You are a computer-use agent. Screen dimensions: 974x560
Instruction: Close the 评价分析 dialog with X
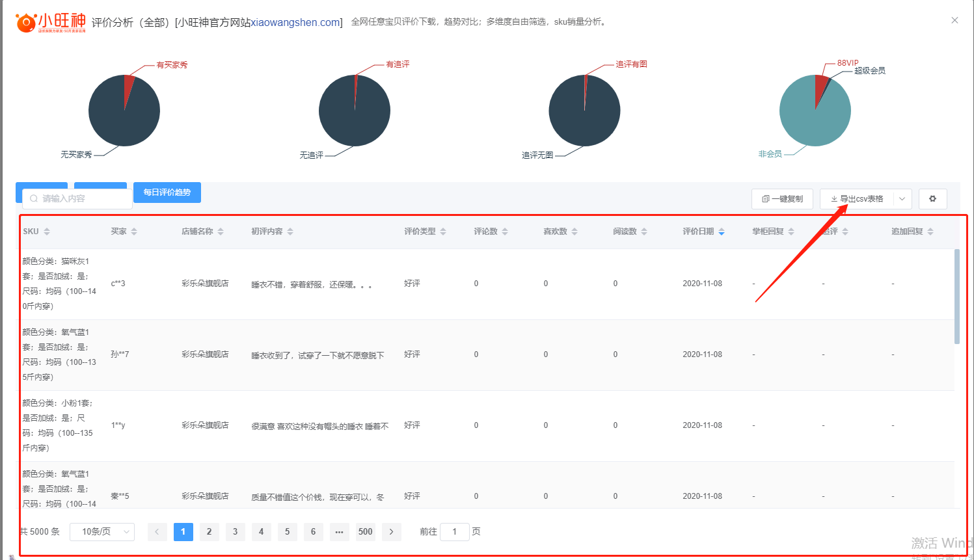point(954,20)
